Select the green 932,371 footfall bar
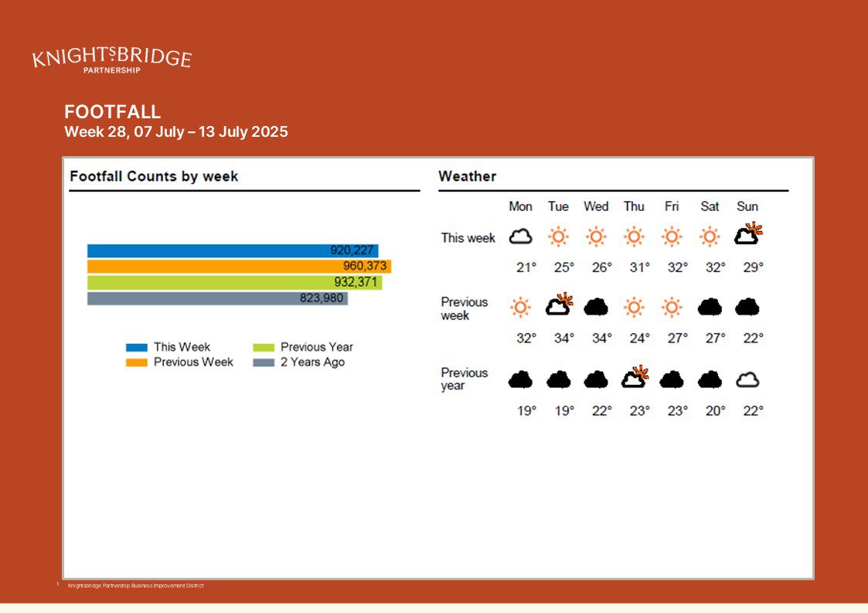Screen dimensions: 868x613 pos(235,282)
